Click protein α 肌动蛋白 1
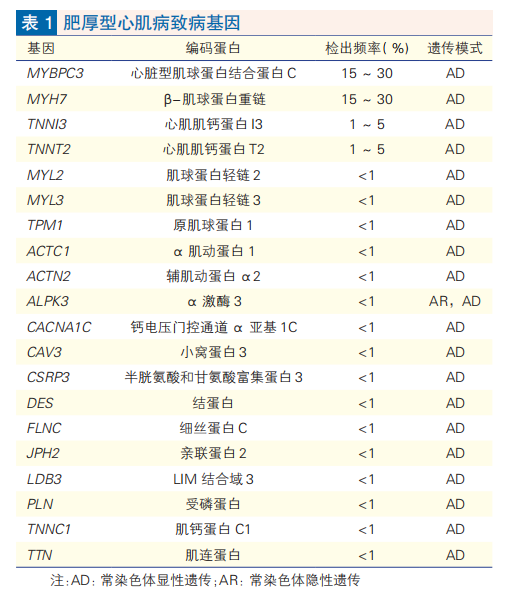The width and height of the screenshot is (513, 601). pyautogui.click(x=214, y=251)
